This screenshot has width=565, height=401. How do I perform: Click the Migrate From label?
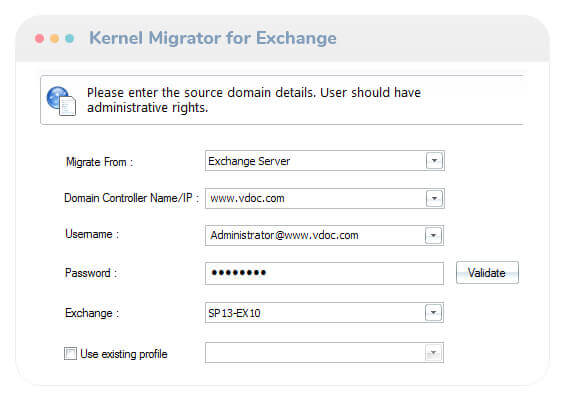99,162
